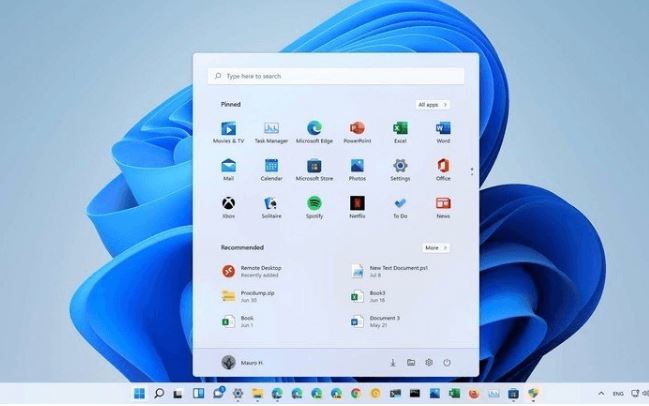
Task: Open Procdump.zip from Recommended
Action: [248, 296]
